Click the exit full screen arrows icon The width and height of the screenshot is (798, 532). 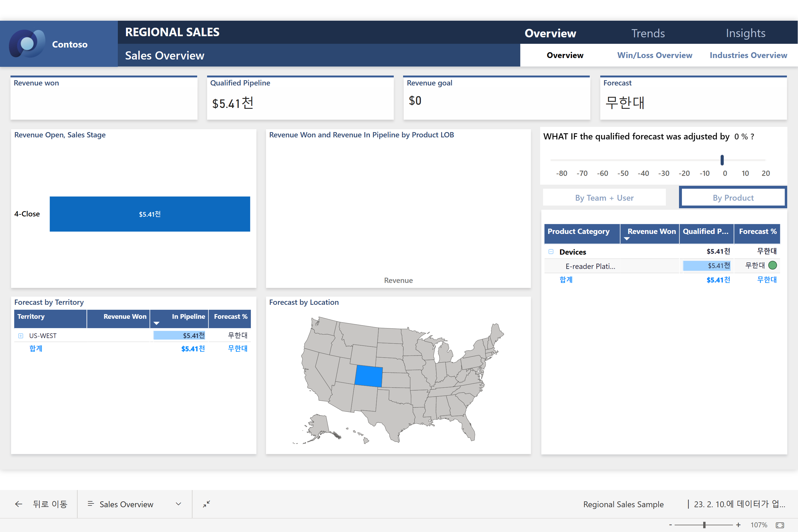[206, 504]
